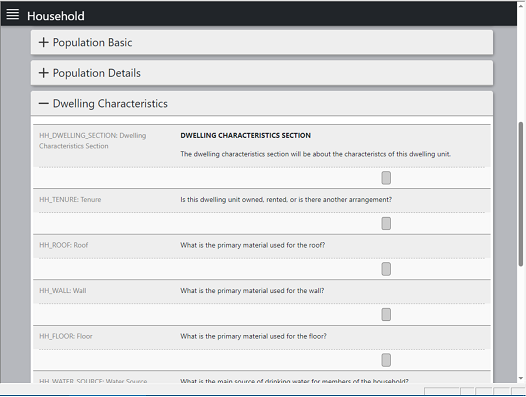Click the Household title in the header
526x397 pixels.
(56, 16)
